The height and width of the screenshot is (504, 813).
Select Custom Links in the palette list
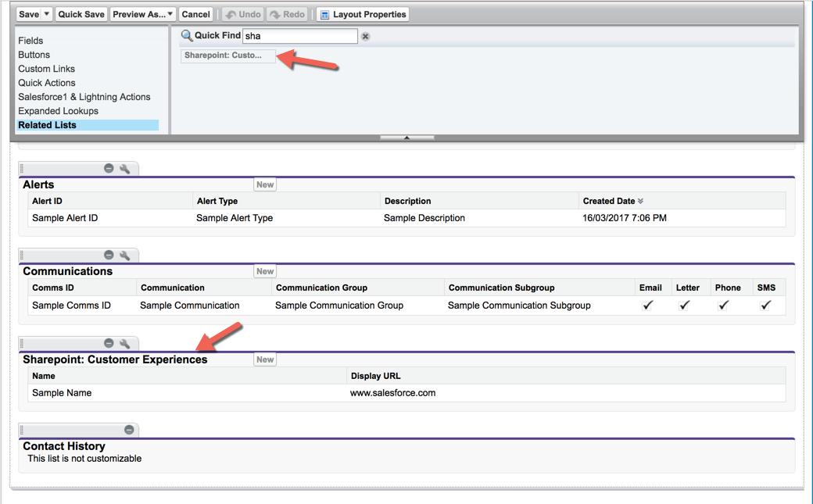(x=46, y=69)
